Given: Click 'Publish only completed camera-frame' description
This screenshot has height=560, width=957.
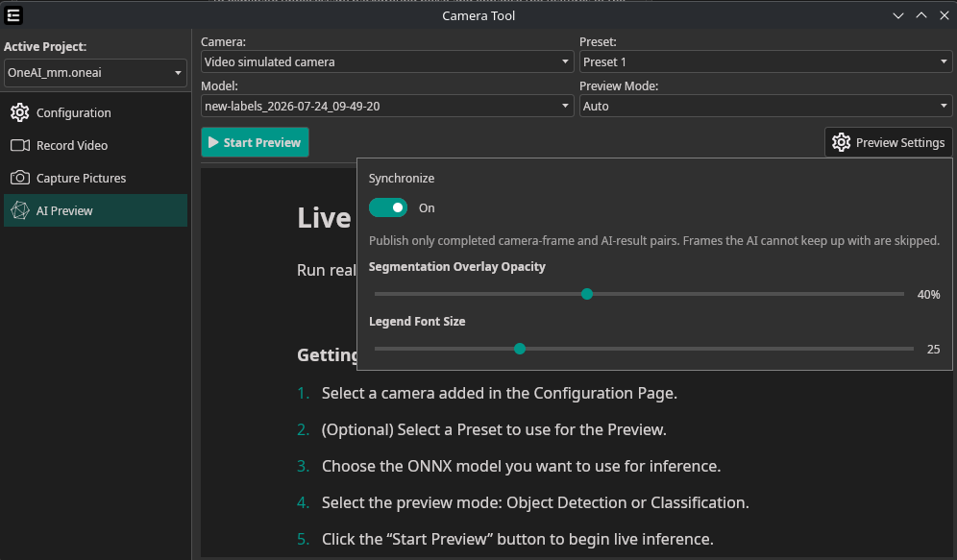Looking at the screenshot, I should (653, 240).
